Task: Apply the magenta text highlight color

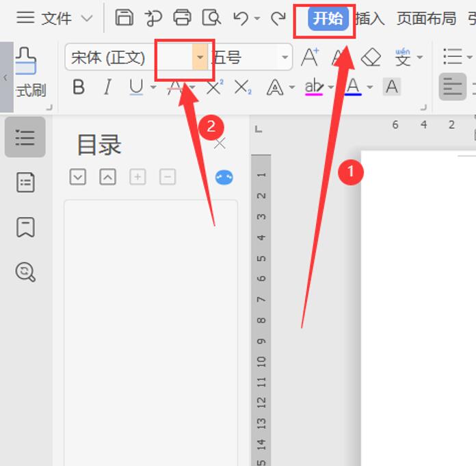Action: point(314,87)
